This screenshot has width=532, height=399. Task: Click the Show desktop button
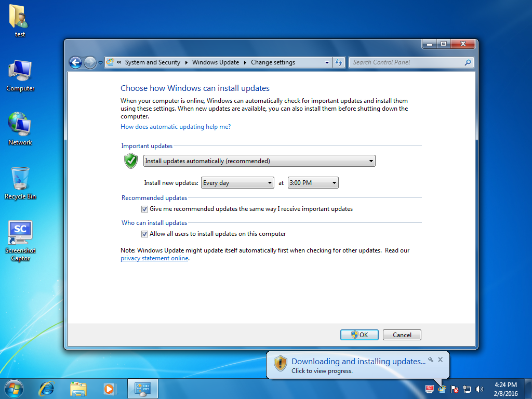pos(528,389)
